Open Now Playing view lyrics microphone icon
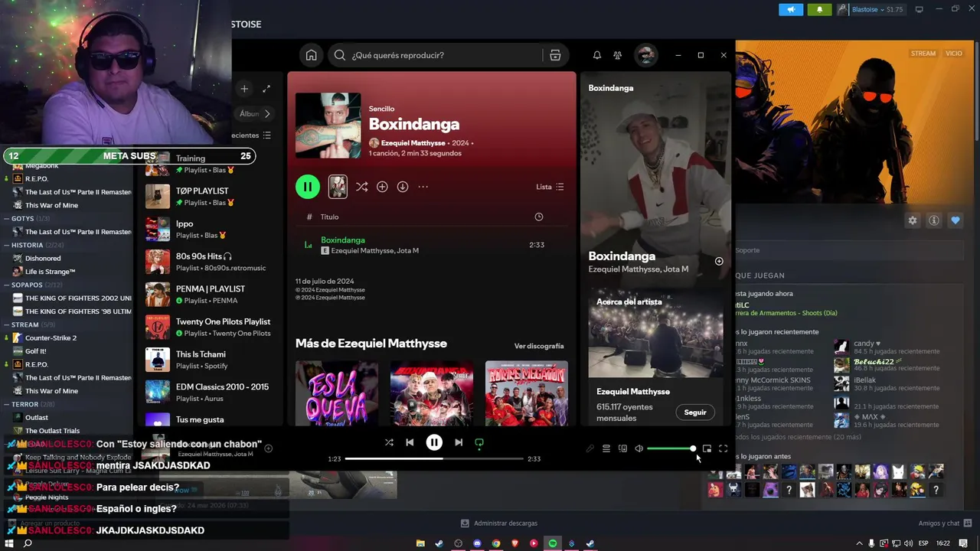This screenshot has width=980, height=551. tap(590, 448)
